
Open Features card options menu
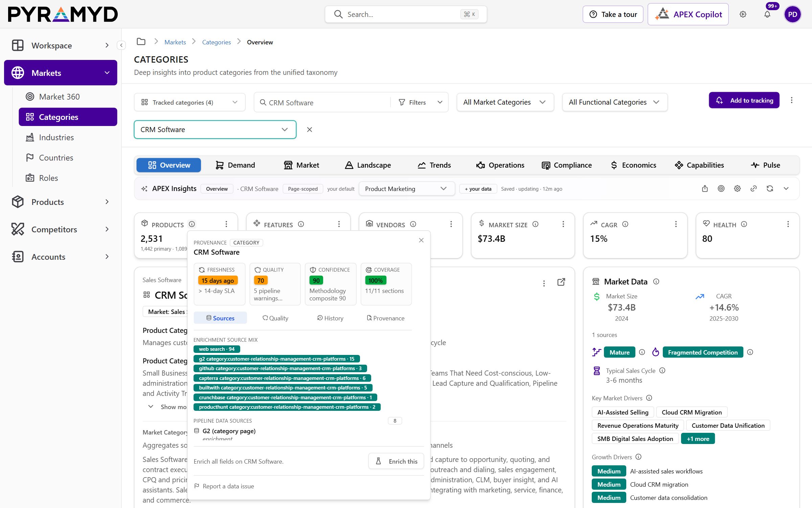click(x=339, y=224)
